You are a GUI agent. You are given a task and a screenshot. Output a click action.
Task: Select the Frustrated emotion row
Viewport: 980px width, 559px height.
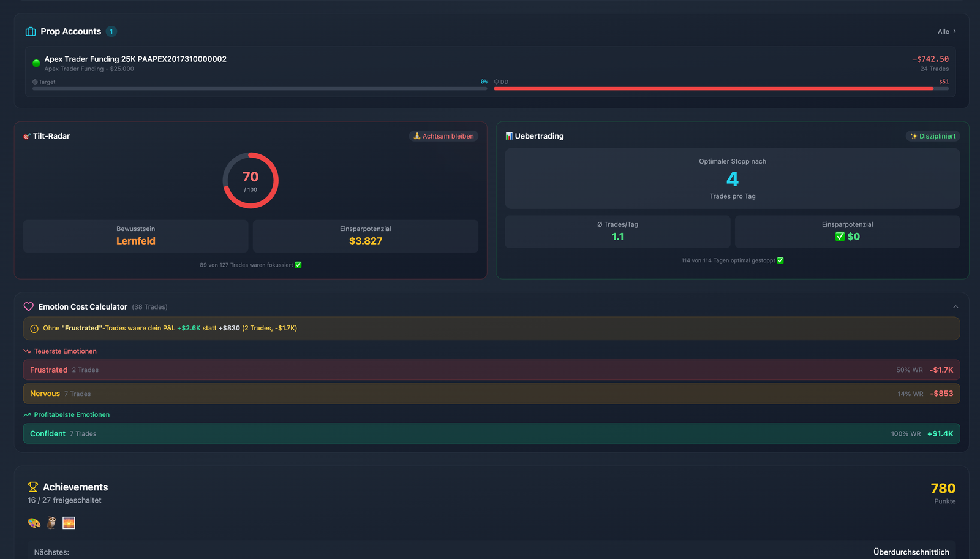pyautogui.click(x=492, y=370)
